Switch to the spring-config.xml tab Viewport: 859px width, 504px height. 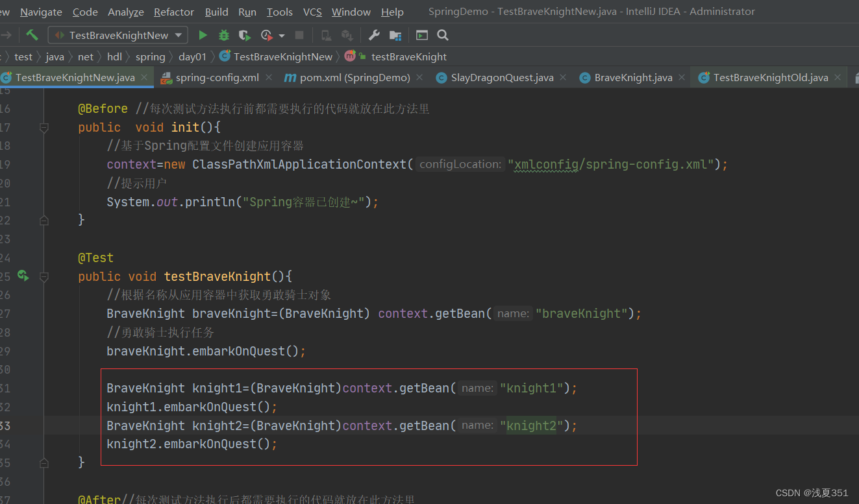tap(218, 78)
